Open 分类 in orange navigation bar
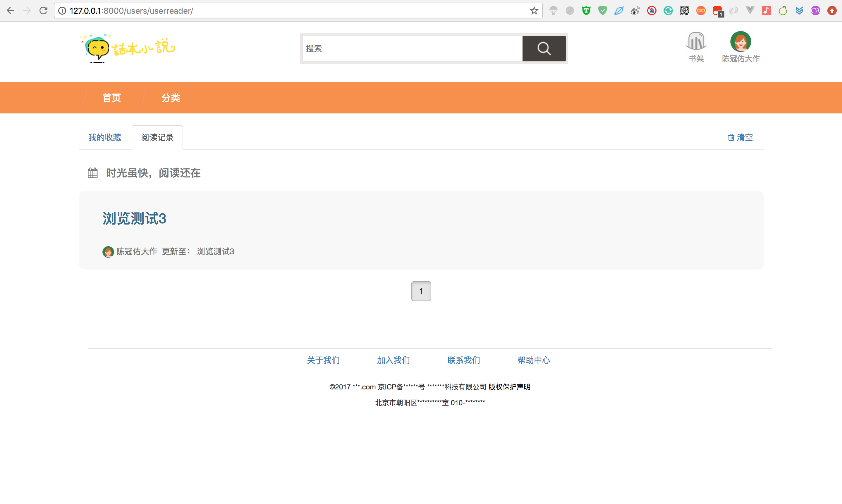Image resolution: width=842 pixels, height=504 pixels. click(x=171, y=98)
